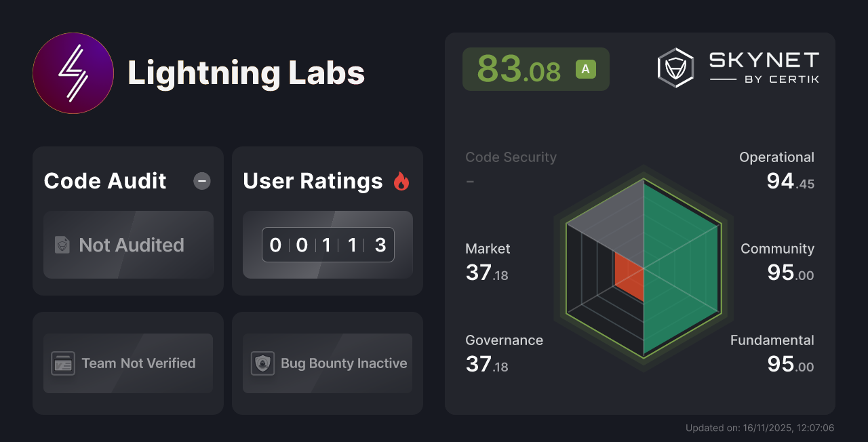The width and height of the screenshot is (868, 442).
Task: Click the Lightning Labs purple logo
Action: (73, 73)
